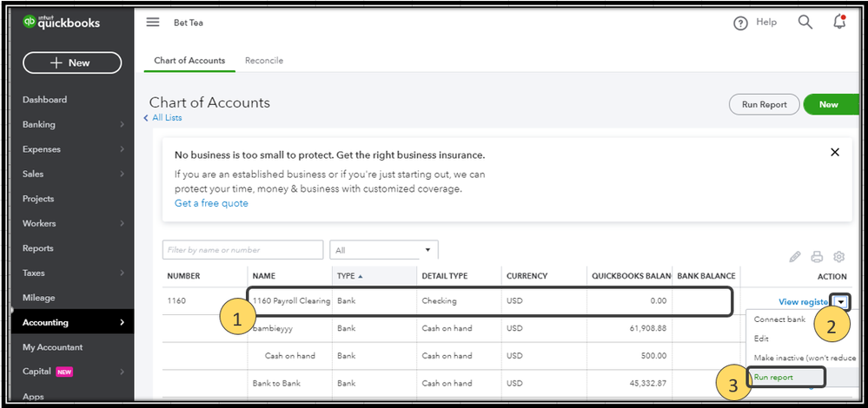Open Mileage in the sidebar
Image resolution: width=868 pixels, height=408 pixels.
click(39, 298)
